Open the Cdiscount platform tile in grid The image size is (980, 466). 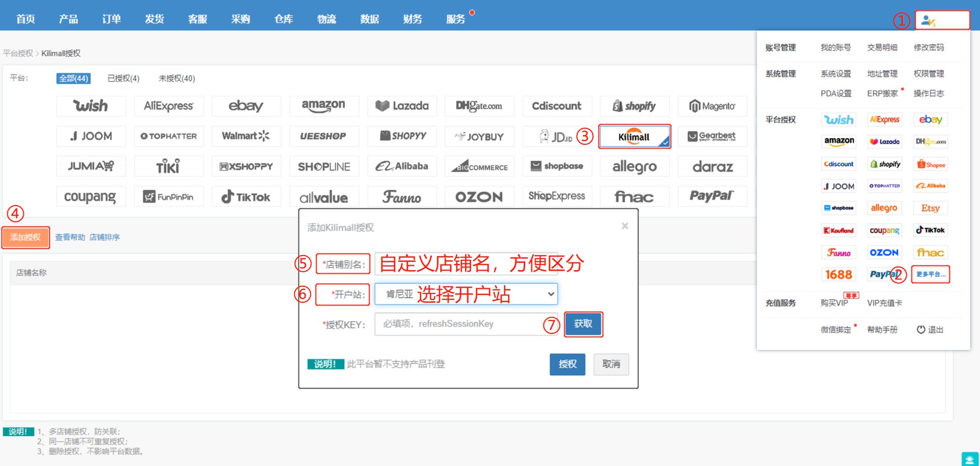(557, 106)
